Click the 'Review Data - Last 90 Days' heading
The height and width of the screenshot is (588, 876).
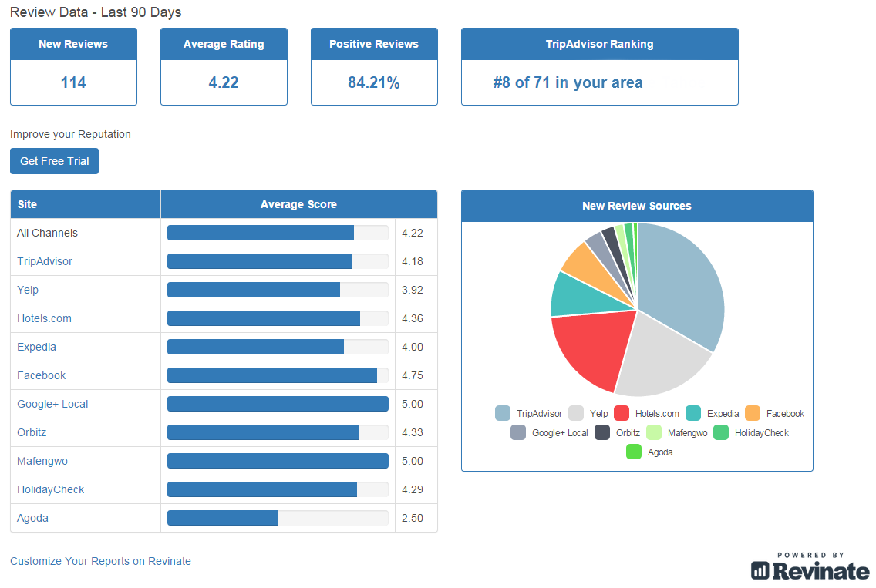click(96, 12)
